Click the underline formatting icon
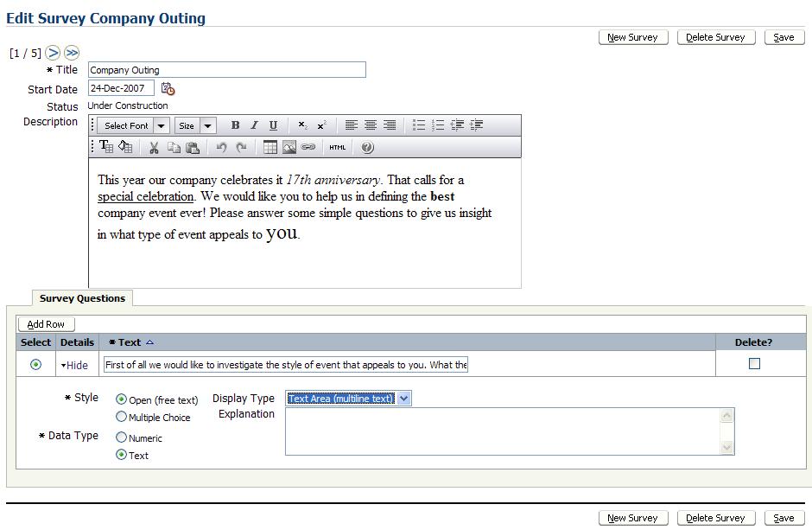 (273, 125)
